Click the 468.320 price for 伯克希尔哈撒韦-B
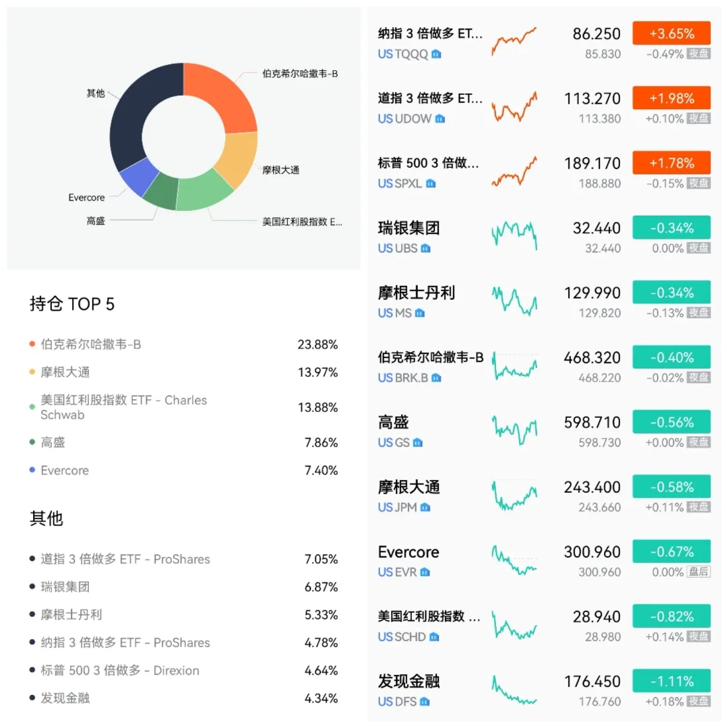The image size is (728, 728). coord(592,357)
